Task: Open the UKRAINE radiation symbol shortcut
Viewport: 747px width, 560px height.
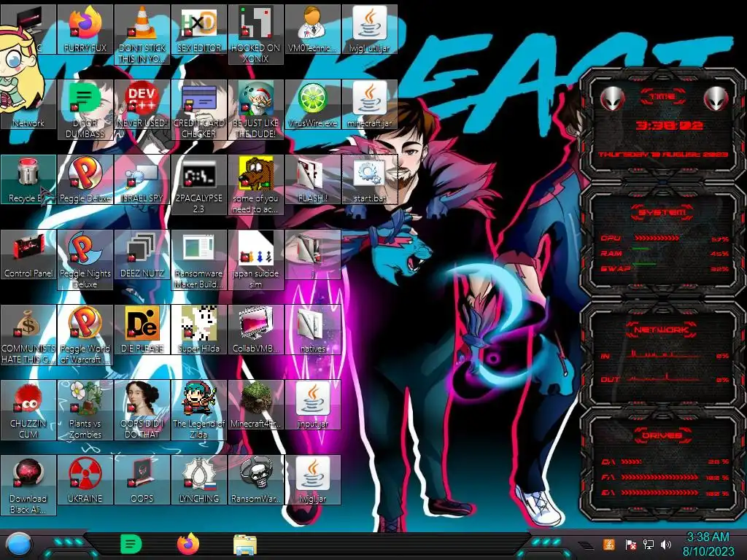Action: 85,480
